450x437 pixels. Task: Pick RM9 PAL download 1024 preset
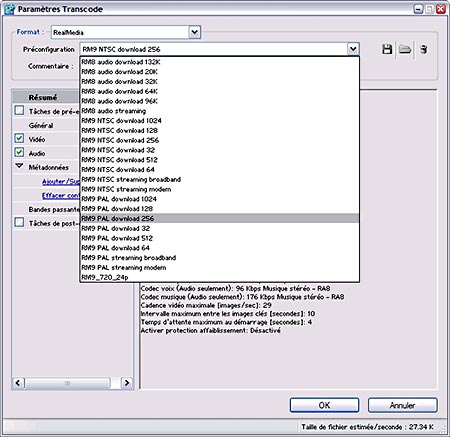pyautogui.click(x=219, y=199)
